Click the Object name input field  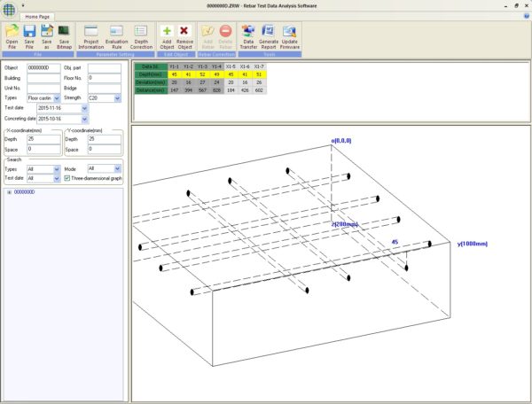click(43, 68)
